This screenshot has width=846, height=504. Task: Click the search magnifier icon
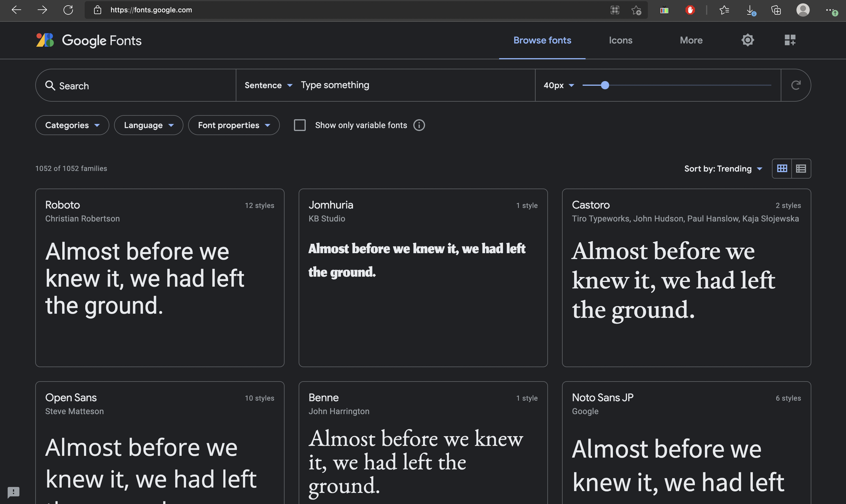(x=50, y=85)
